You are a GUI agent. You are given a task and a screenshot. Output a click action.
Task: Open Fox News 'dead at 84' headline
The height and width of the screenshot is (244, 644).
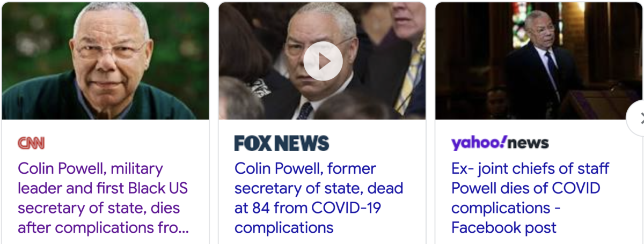click(x=319, y=198)
